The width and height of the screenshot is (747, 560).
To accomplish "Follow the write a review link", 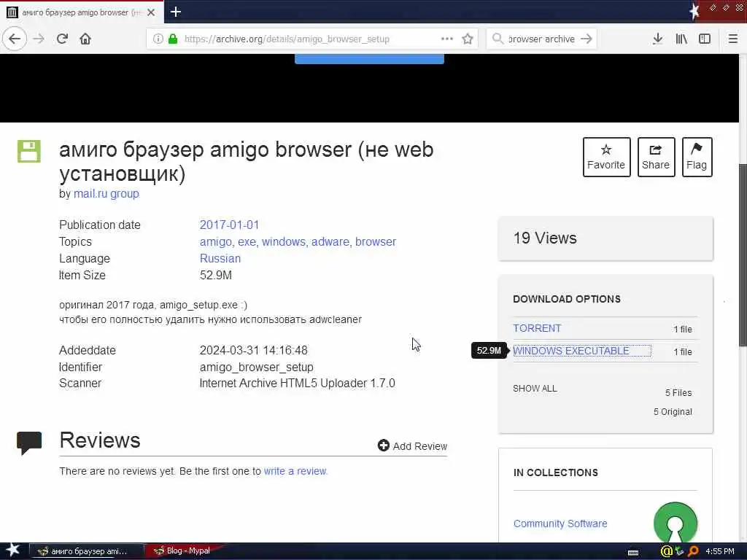I will (295, 471).
